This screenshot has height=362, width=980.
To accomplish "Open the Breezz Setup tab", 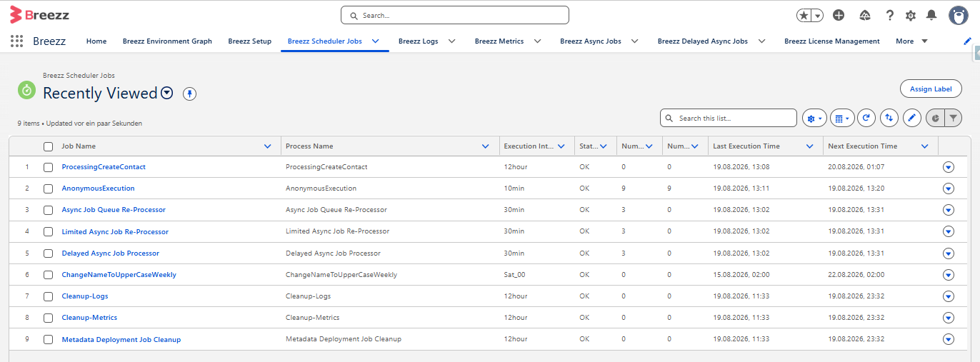I will [250, 41].
